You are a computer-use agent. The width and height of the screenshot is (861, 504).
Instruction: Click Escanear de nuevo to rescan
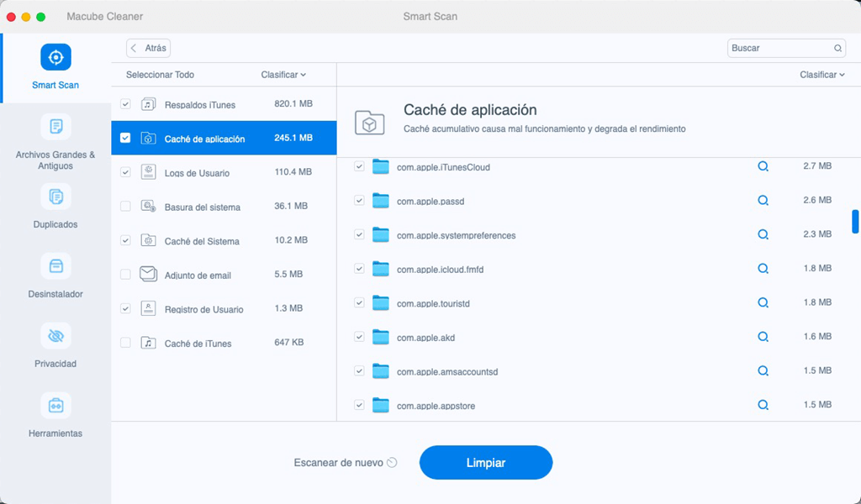346,462
